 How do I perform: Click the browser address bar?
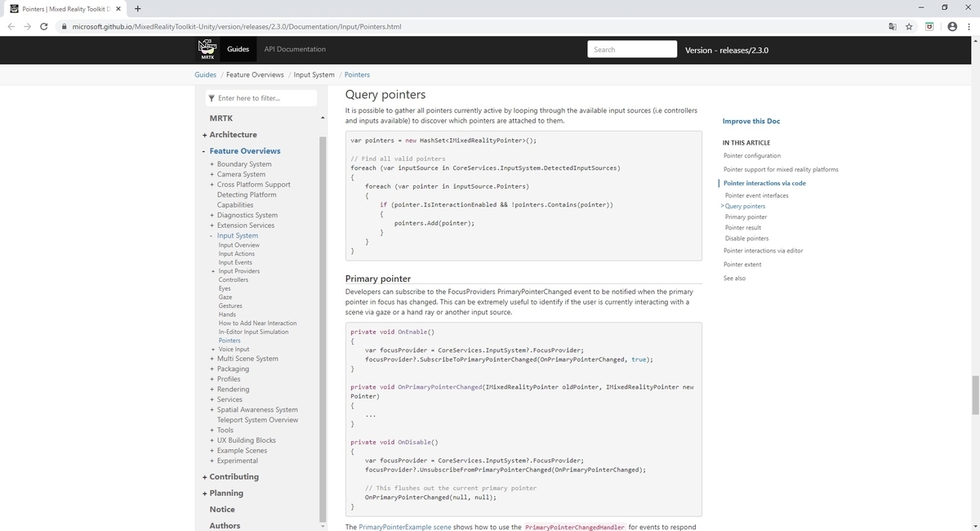pyautogui.click(x=474, y=26)
